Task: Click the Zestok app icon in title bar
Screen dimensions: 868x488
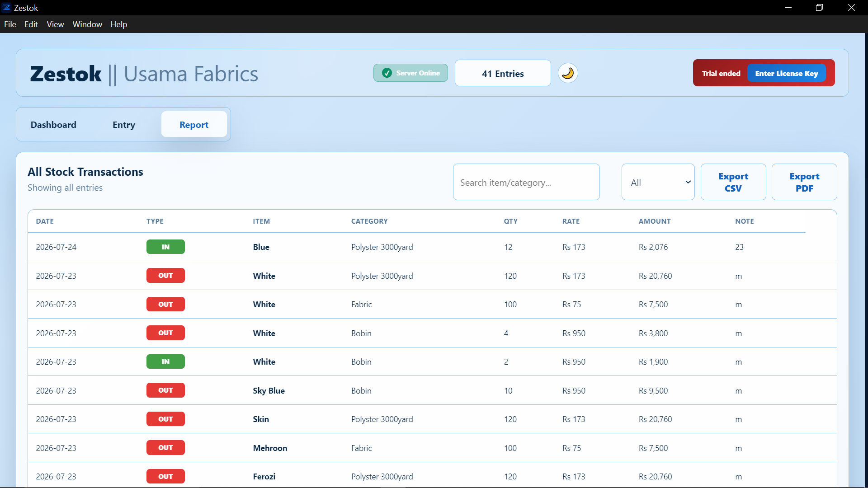Action: (6, 8)
